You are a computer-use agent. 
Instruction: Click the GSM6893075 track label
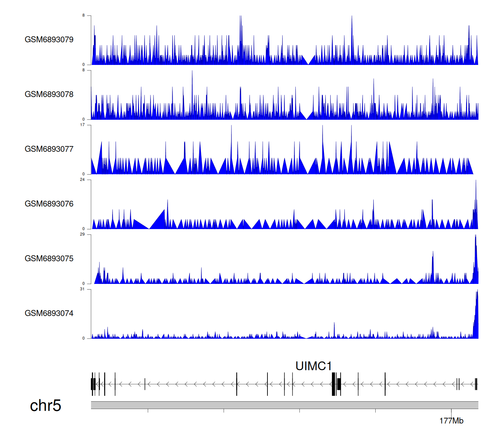49,259
